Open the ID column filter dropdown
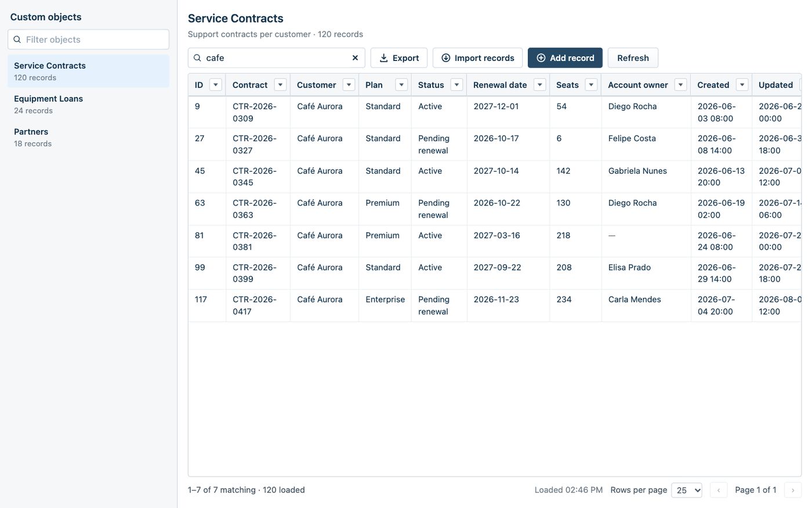This screenshot has width=812, height=508. [216, 85]
